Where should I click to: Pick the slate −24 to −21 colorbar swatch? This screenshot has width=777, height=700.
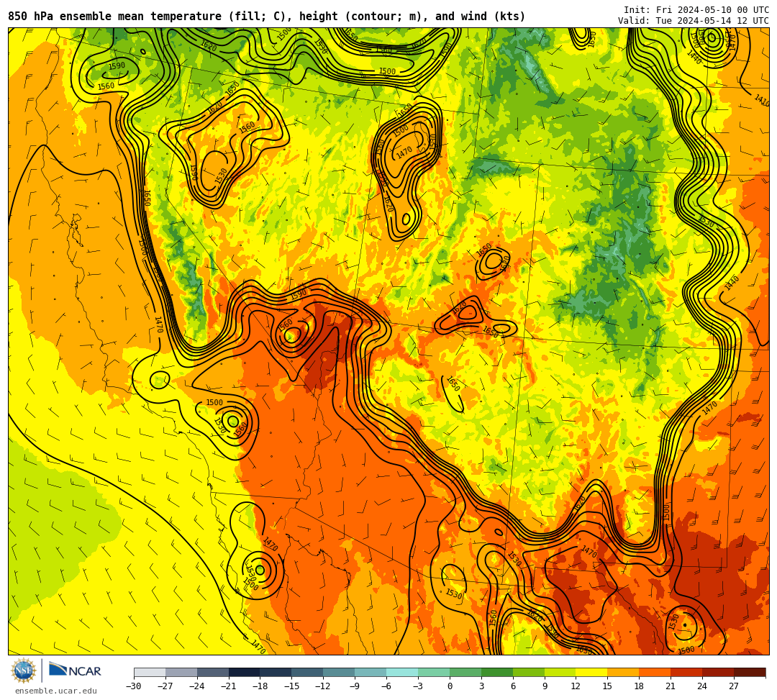point(213,672)
